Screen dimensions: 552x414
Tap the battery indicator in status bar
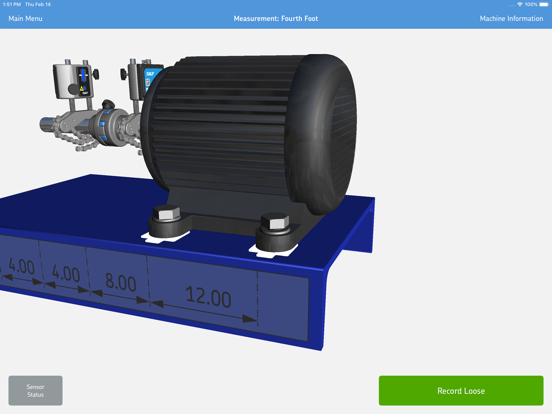point(544,4)
